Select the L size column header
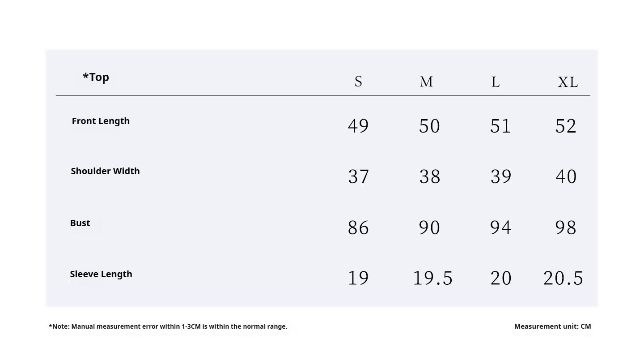Screen dimensions: 644x356 point(496,82)
